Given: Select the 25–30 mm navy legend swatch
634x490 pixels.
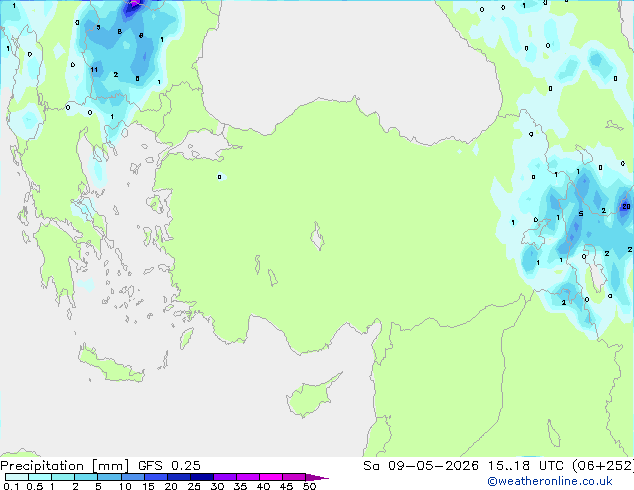Looking at the screenshot, I should coord(201,477).
